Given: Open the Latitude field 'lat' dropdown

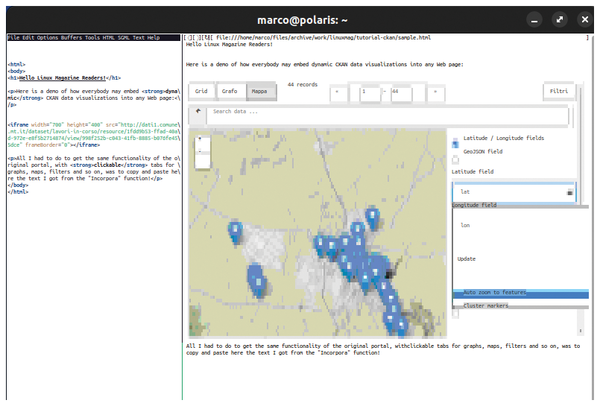Looking at the screenshot, I should 514,191.
